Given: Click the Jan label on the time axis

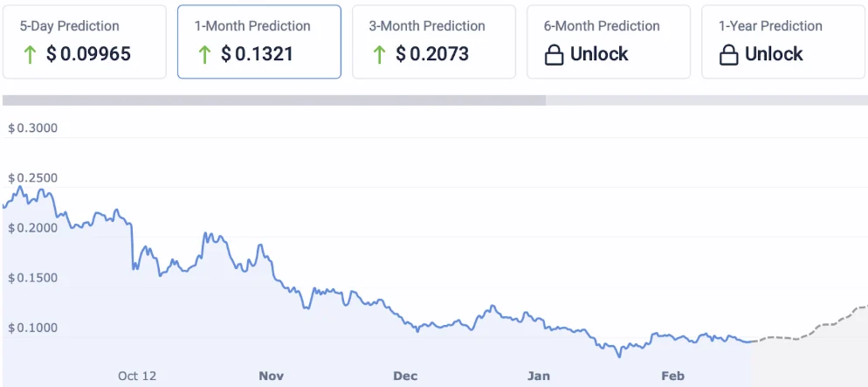Looking at the screenshot, I should (x=539, y=376).
